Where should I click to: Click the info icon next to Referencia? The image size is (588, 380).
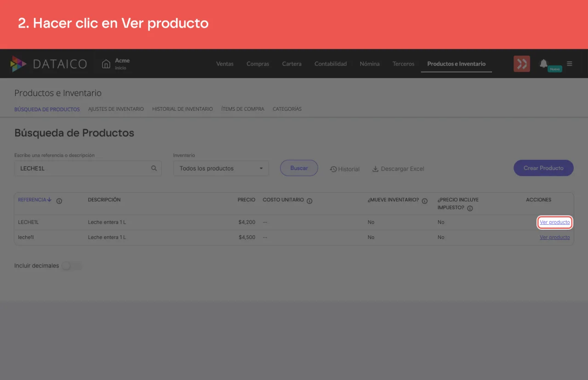pos(59,201)
